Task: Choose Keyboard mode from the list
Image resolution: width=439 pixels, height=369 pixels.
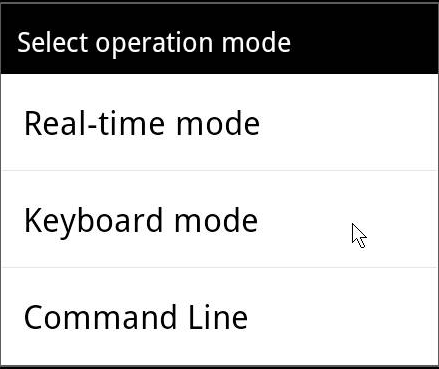Action: pyautogui.click(x=219, y=219)
